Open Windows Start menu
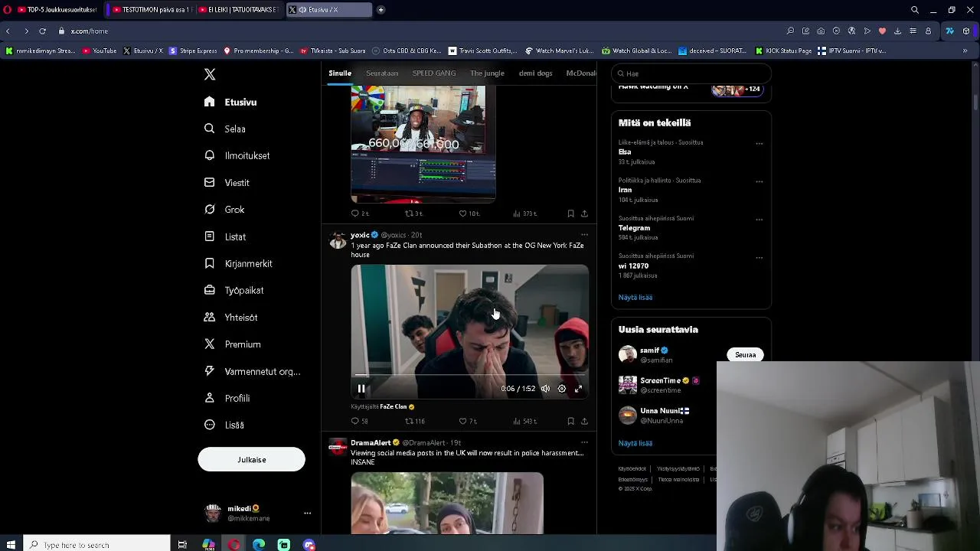980x551 pixels. [11, 545]
